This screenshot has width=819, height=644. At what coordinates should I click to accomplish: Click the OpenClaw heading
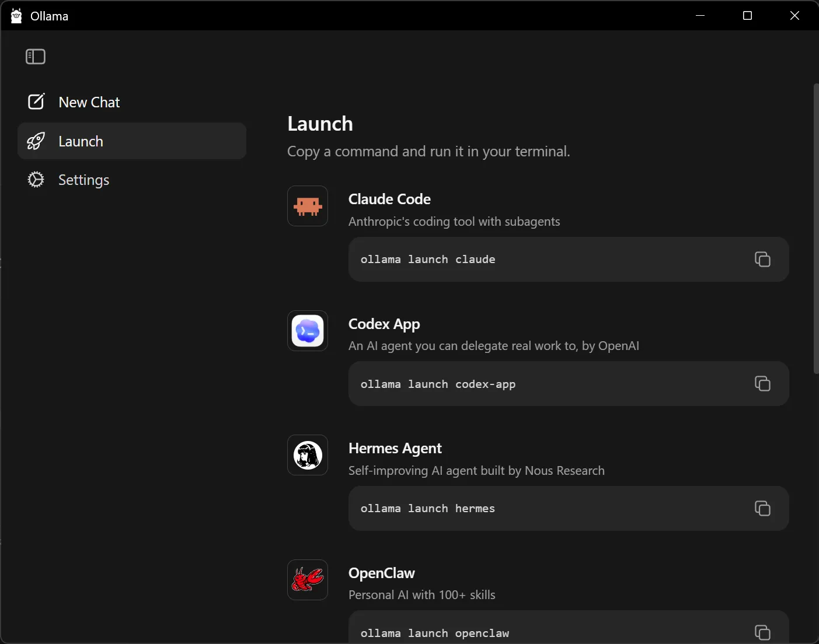click(x=382, y=573)
